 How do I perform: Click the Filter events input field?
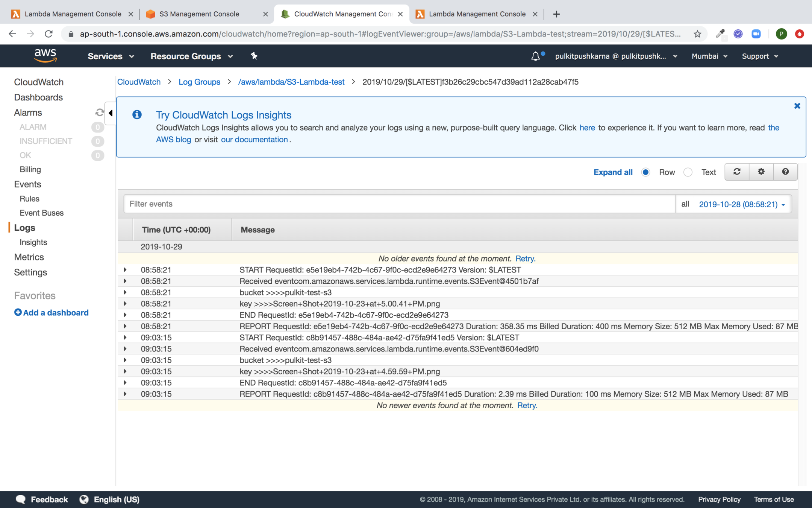pos(399,204)
